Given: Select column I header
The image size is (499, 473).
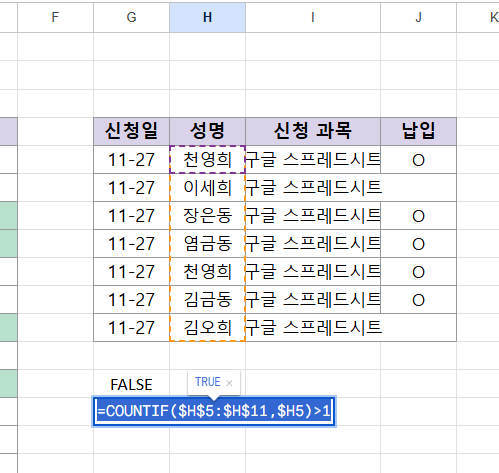Looking at the screenshot, I should tap(313, 17).
